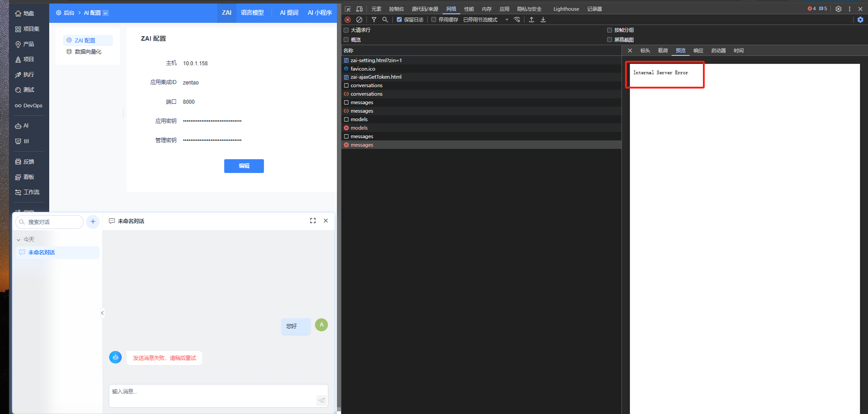Enable the 停用缓存 checkbox

tap(434, 20)
